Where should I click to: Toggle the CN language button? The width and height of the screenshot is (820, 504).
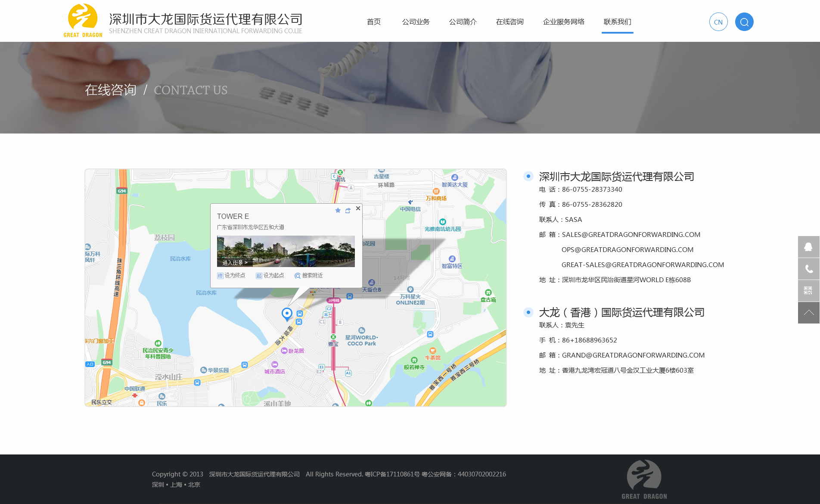tap(718, 22)
